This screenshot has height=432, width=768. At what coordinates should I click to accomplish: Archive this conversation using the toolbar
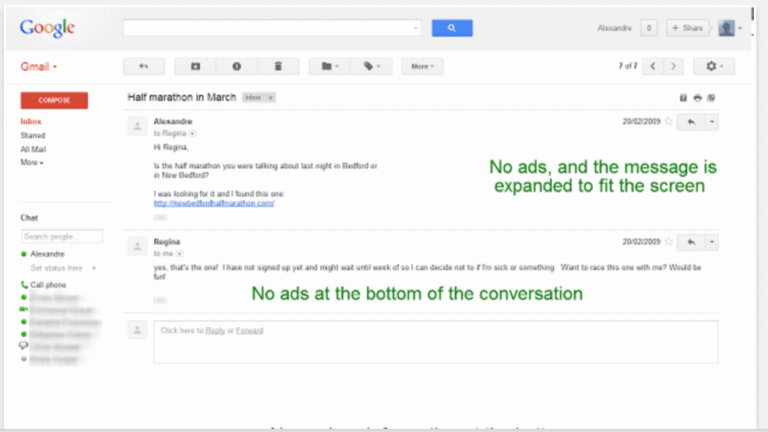coord(195,66)
